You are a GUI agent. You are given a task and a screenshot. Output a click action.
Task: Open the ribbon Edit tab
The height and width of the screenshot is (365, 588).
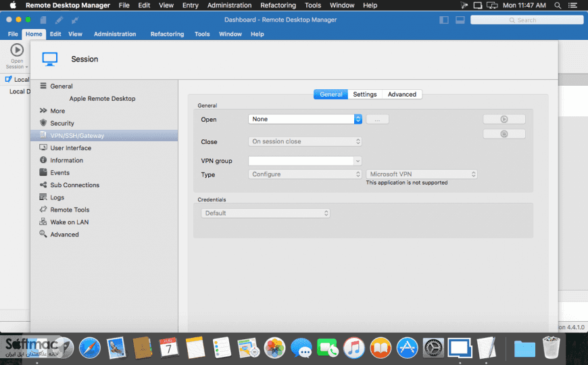[55, 34]
